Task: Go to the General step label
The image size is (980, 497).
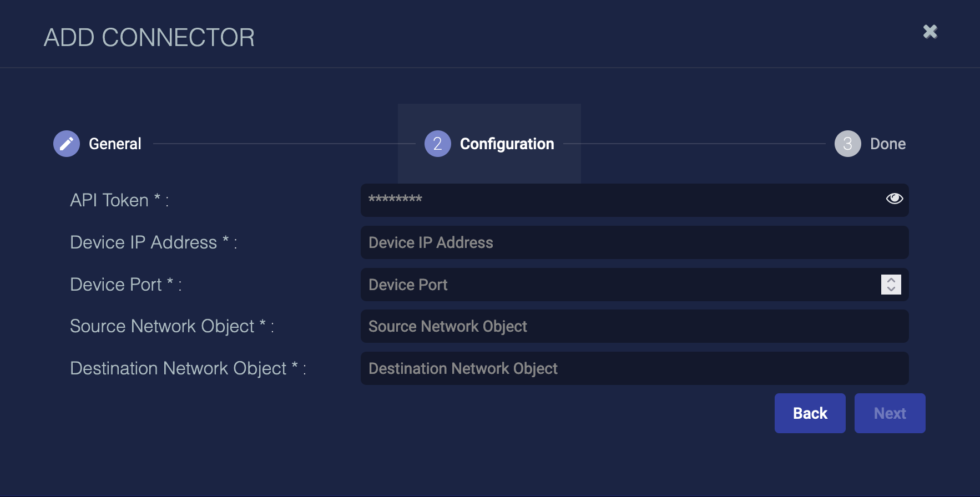Action: (115, 144)
